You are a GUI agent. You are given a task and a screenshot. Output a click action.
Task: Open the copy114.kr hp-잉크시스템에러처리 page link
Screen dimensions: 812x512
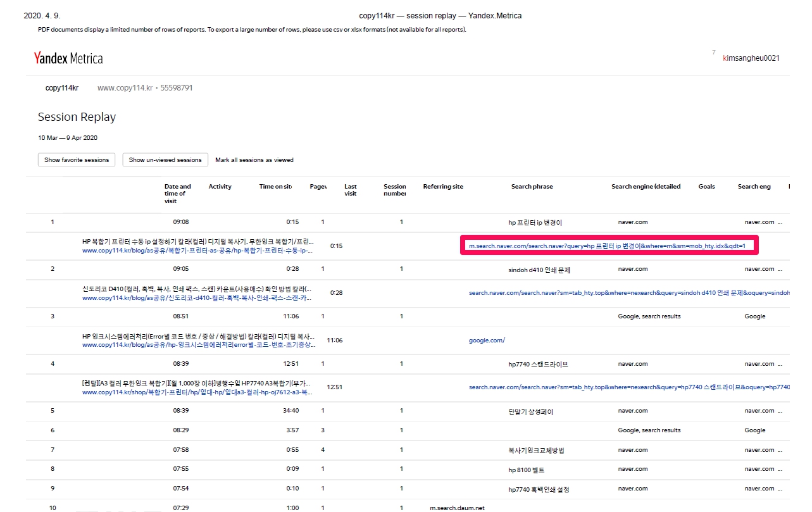coord(197,345)
